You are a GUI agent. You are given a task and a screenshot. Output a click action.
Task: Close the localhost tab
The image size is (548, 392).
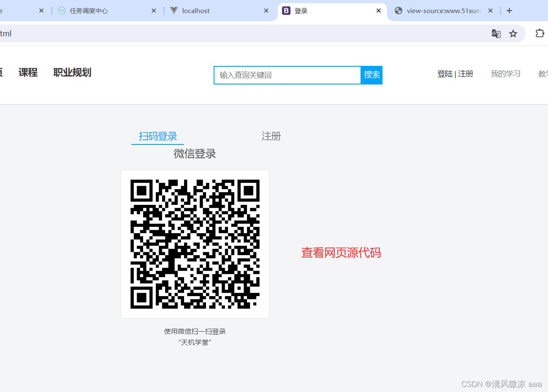pos(266,11)
